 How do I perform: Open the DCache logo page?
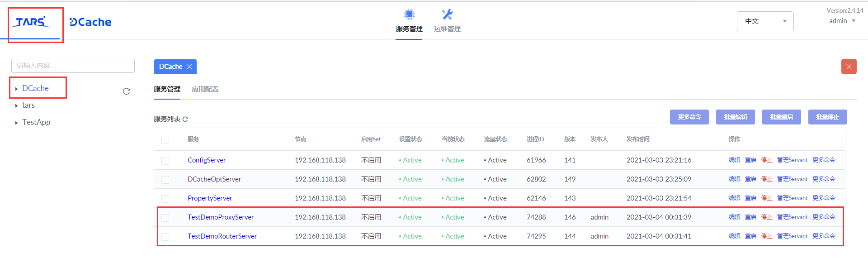coord(90,22)
